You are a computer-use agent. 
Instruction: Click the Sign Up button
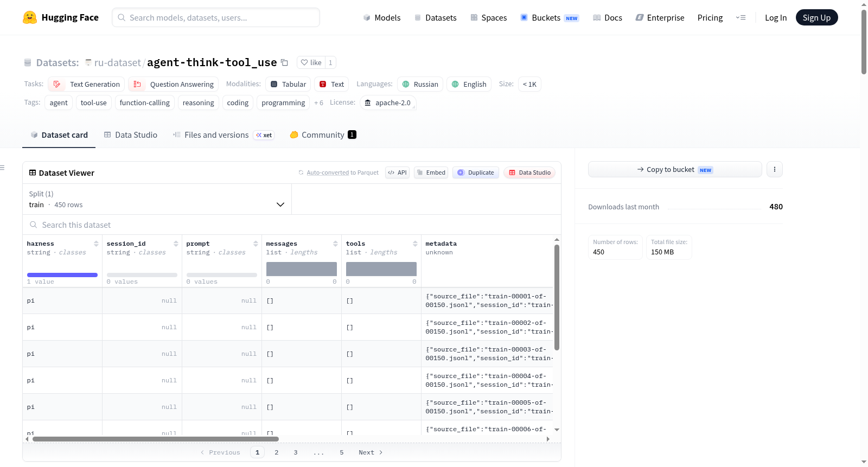[x=816, y=17]
